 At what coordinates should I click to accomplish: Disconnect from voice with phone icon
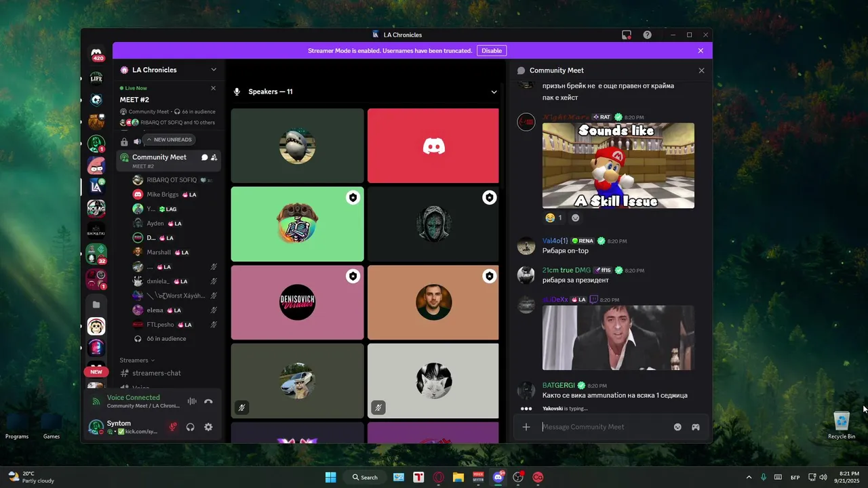coord(208,401)
